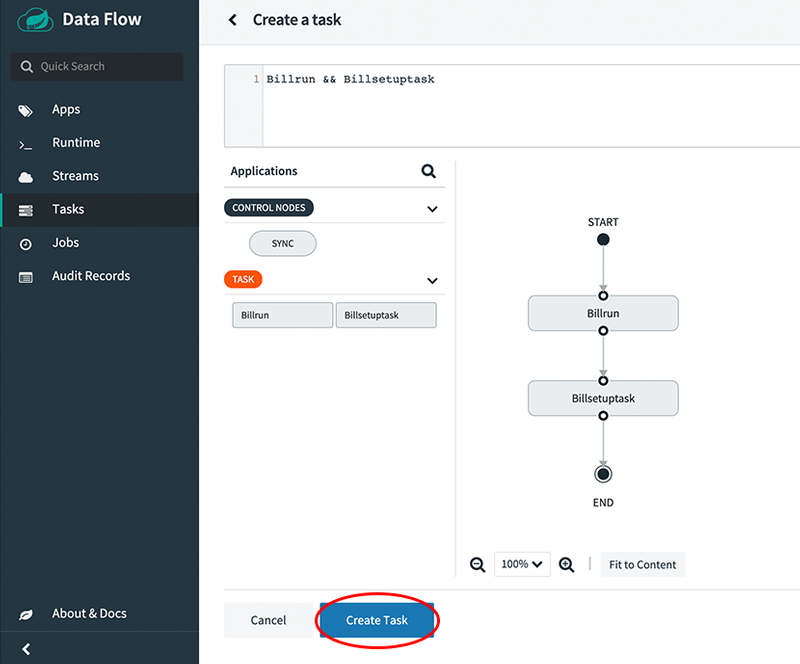The image size is (800, 664).
Task: Go back from Create a task
Action: 233,20
